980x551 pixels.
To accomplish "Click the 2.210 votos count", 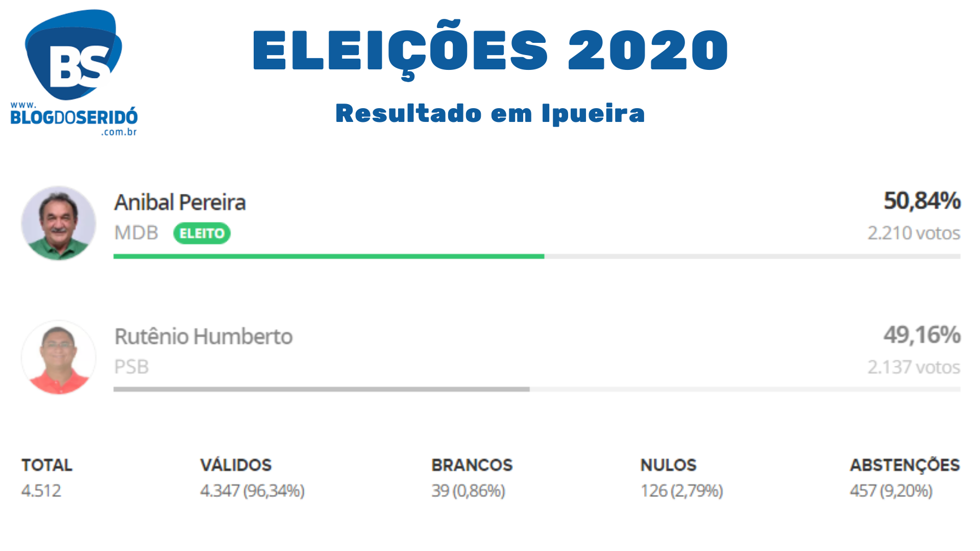I will [x=914, y=233].
